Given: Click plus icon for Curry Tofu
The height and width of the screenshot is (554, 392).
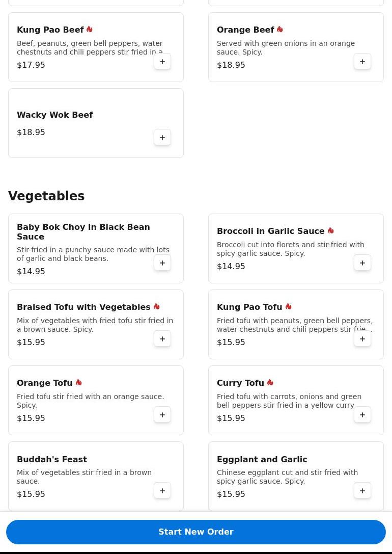Looking at the screenshot, I should 362,415.
